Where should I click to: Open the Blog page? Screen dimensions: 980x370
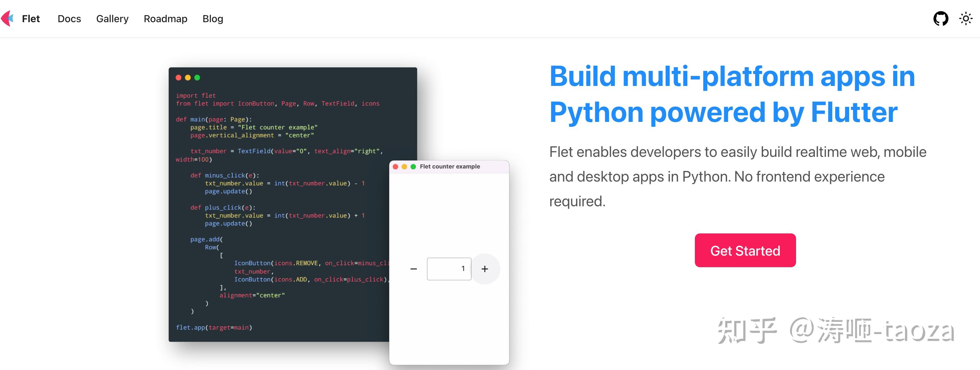point(213,19)
